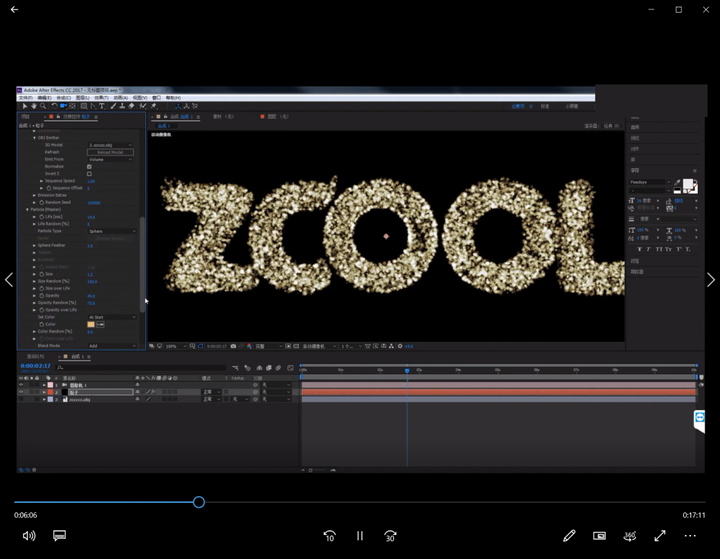This screenshot has width=720, height=559.
Task: Click the graph editor icon in timeline header
Action: [290, 368]
